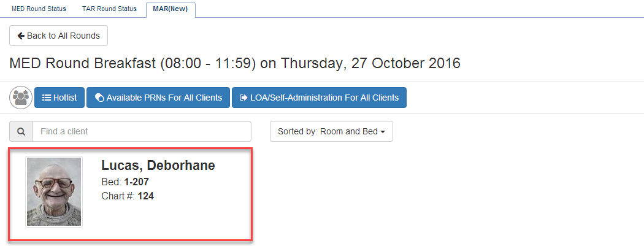Image resolution: width=644 pixels, height=246 pixels.
Task: Open the TAR Round Status tab
Action: [109, 9]
